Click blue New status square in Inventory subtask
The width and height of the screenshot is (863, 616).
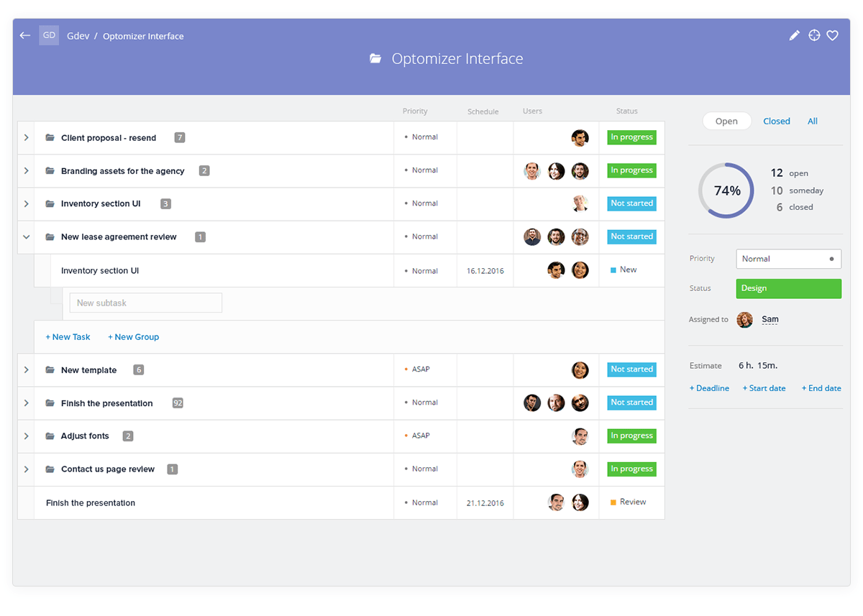[613, 270]
